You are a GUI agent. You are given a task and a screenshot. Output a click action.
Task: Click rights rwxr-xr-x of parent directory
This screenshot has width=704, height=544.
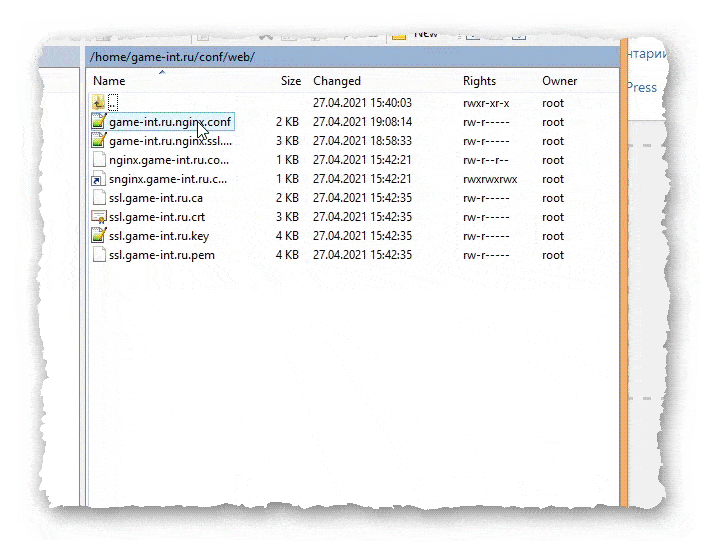pos(486,103)
